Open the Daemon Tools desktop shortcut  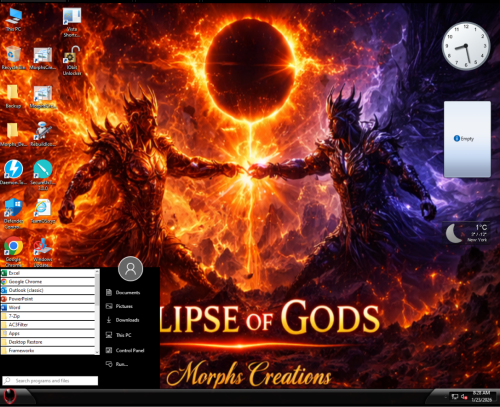pyautogui.click(x=13, y=172)
